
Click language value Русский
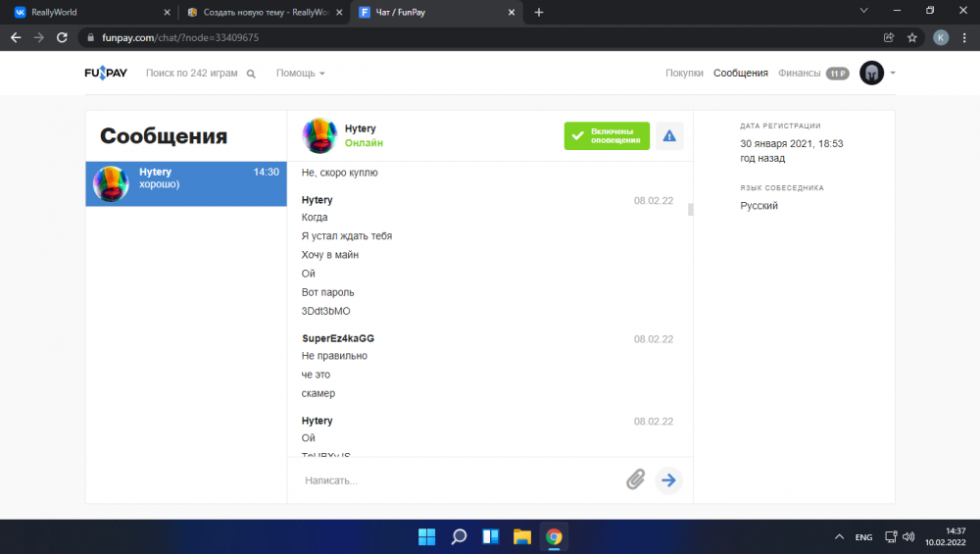pos(759,206)
